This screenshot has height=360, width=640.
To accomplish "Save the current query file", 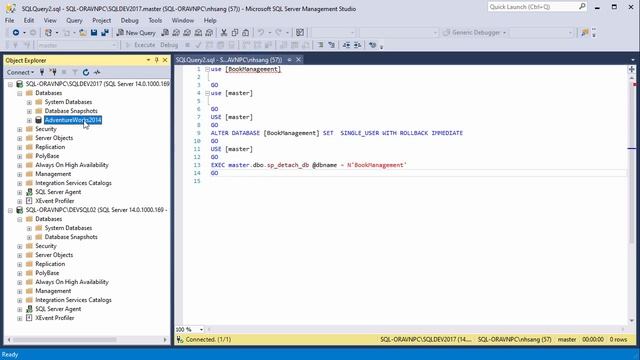I will point(94,33).
